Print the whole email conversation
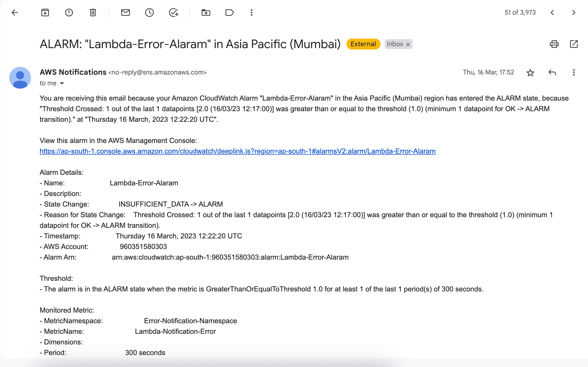 [x=554, y=44]
